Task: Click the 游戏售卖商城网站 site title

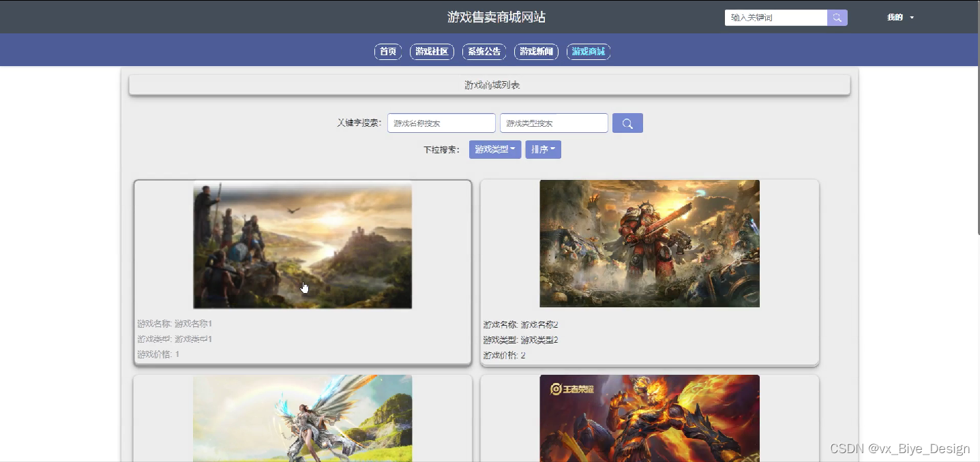Action: pyautogui.click(x=496, y=17)
